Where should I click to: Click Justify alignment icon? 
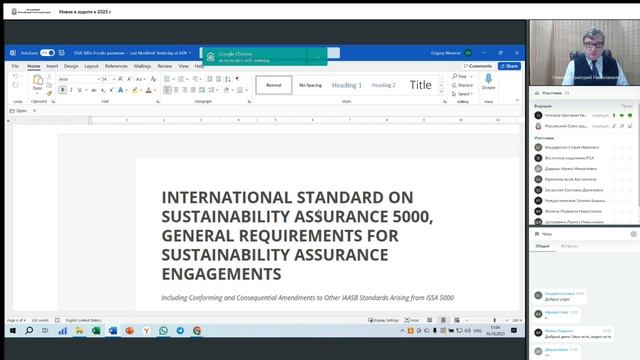(193, 90)
